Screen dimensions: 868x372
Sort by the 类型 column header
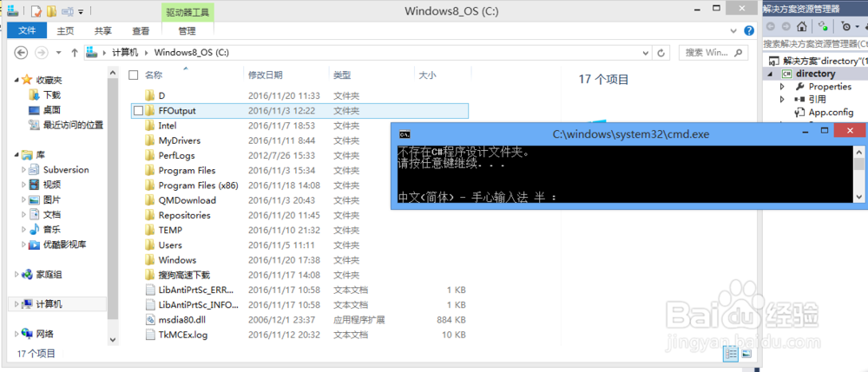342,75
